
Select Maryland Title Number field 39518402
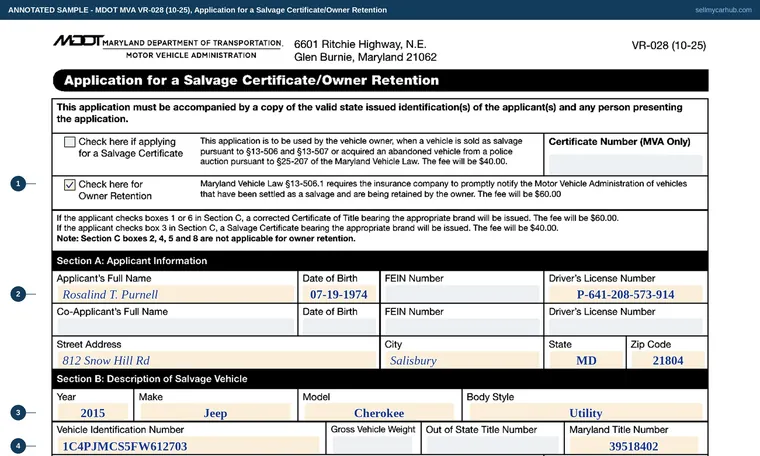coord(633,446)
